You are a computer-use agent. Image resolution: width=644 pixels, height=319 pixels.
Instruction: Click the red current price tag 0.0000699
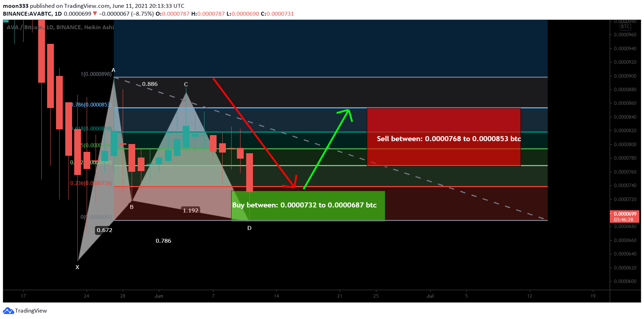point(625,214)
